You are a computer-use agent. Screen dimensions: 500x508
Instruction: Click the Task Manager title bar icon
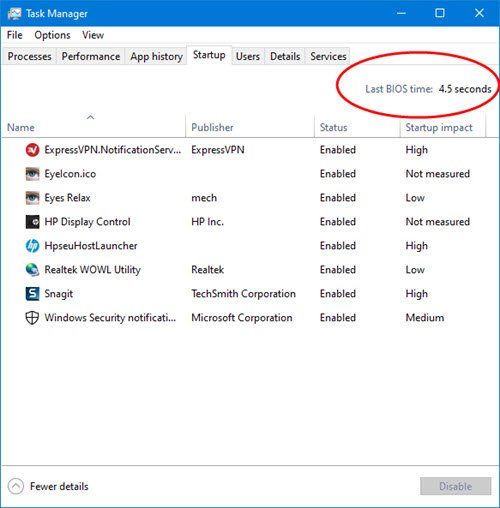(x=14, y=14)
